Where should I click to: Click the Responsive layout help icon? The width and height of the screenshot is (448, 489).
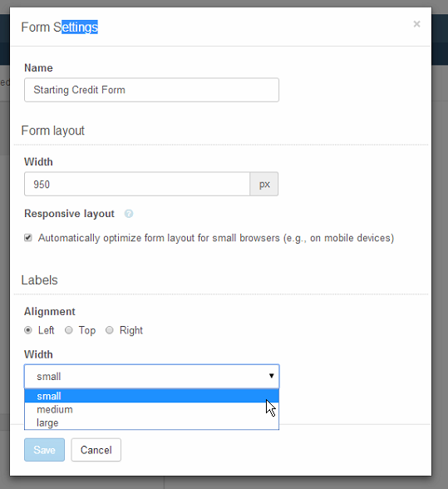[129, 214]
